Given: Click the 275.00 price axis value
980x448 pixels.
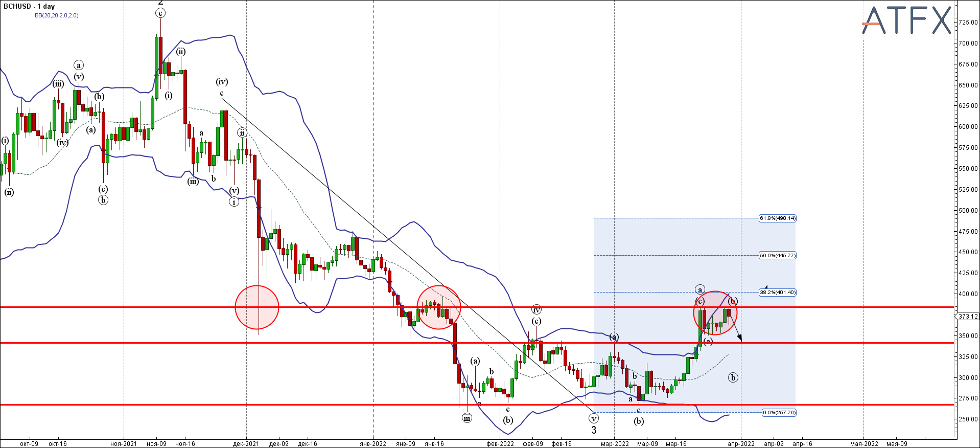Looking at the screenshot, I should tap(968, 398).
